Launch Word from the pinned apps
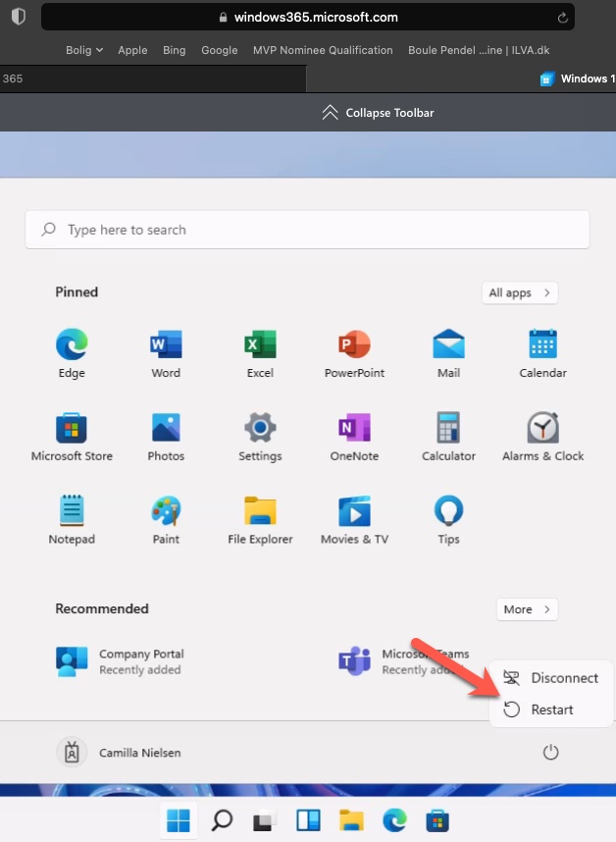The image size is (616, 842). coord(166,353)
